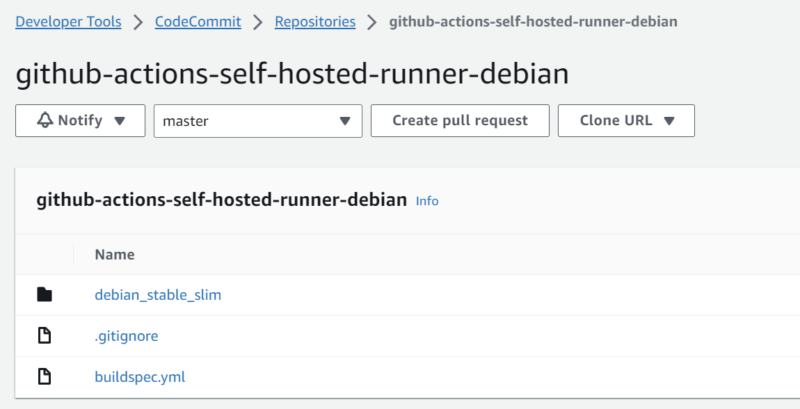
Task: Go to the CodeCommit breadcrumb link
Action: tap(198, 22)
